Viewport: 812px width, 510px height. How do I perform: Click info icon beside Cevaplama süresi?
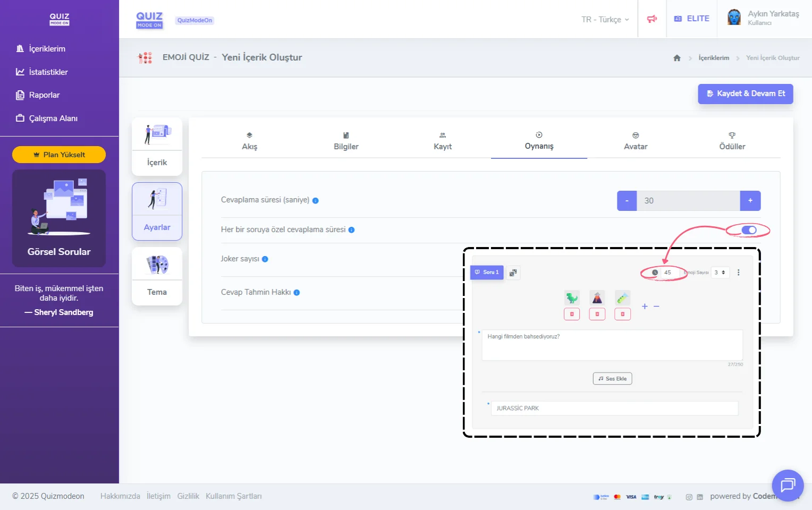tap(315, 201)
